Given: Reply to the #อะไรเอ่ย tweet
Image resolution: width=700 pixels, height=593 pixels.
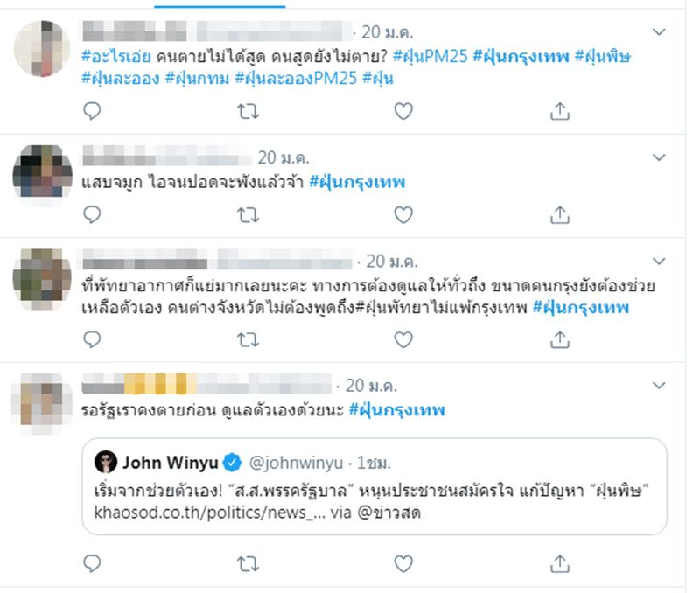Looking at the screenshot, I should coord(92,111).
